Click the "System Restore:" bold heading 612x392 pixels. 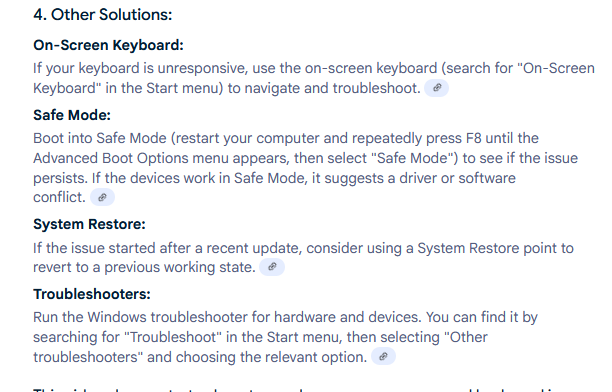89,224
